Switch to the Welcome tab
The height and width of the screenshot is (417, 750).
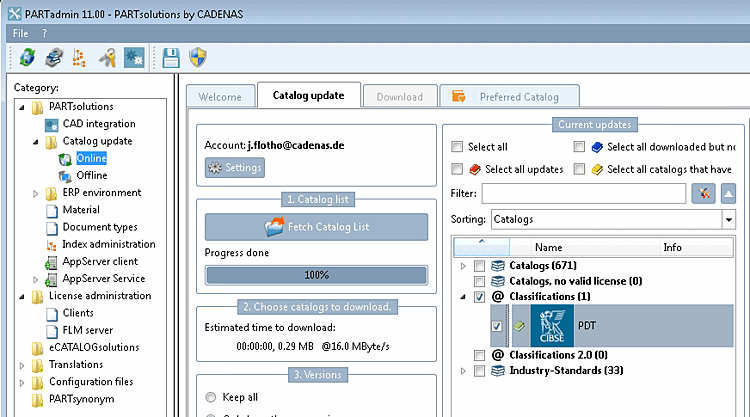[x=220, y=97]
